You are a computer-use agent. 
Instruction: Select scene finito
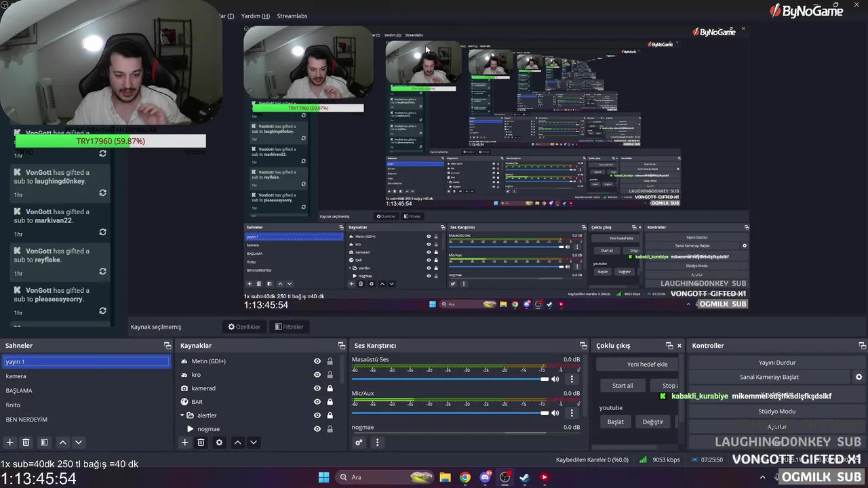click(x=86, y=405)
